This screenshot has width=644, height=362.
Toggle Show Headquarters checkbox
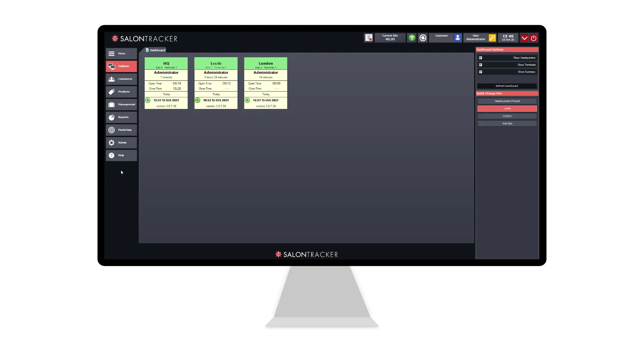[x=480, y=57]
